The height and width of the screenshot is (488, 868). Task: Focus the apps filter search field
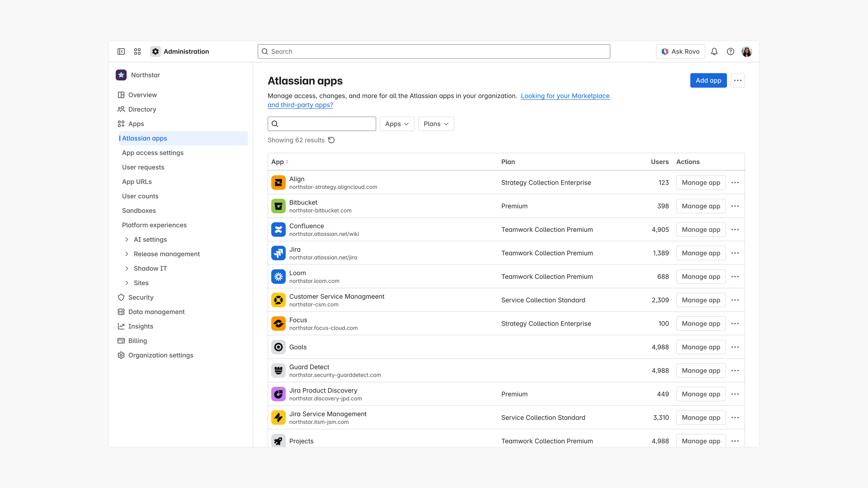click(326, 124)
